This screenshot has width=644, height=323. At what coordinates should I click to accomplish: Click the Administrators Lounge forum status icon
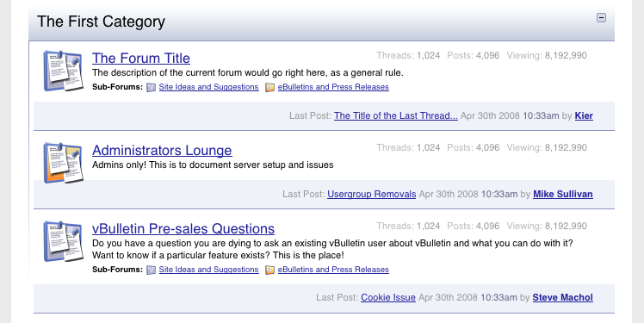coord(63,163)
